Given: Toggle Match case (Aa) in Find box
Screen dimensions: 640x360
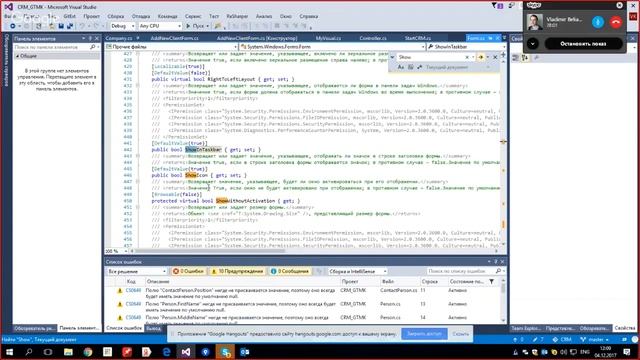Looking at the screenshot, I should coord(401,67).
